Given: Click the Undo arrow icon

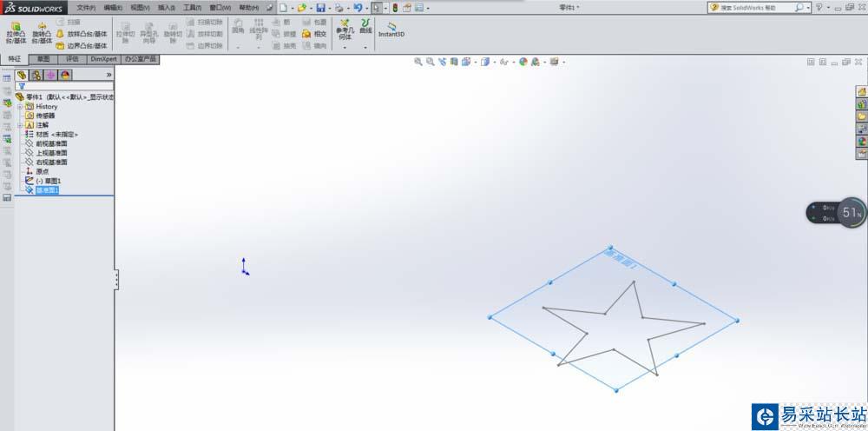Looking at the screenshot, I should [358, 8].
